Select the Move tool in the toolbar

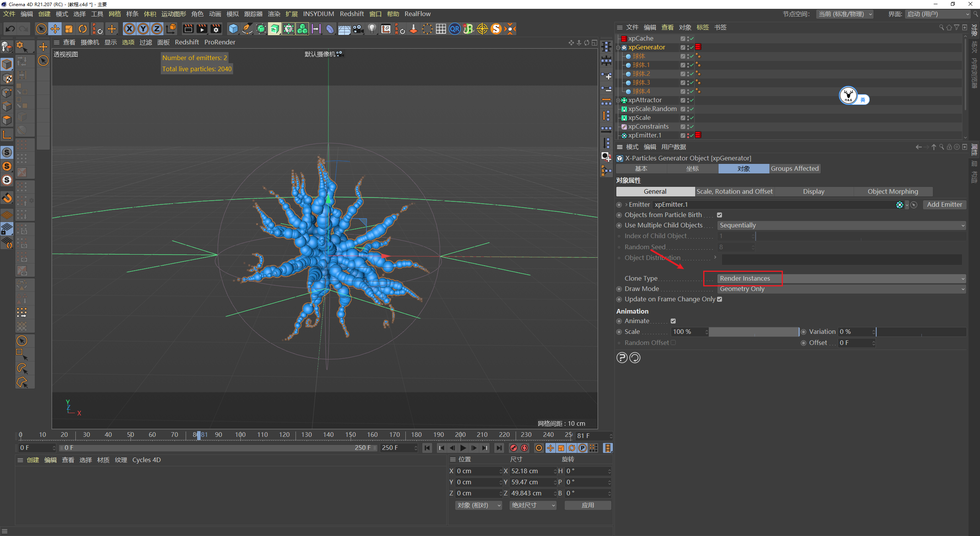coord(55,29)
